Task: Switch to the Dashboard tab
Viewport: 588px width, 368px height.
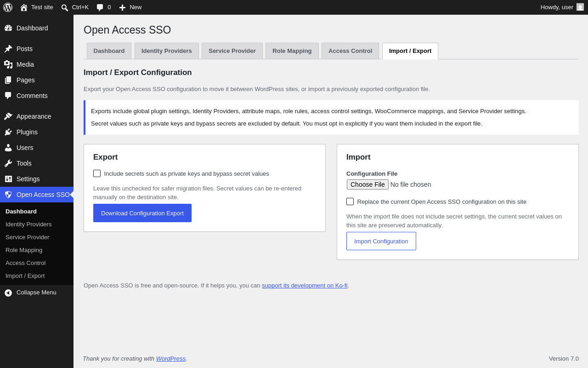Action: [109, 51]
